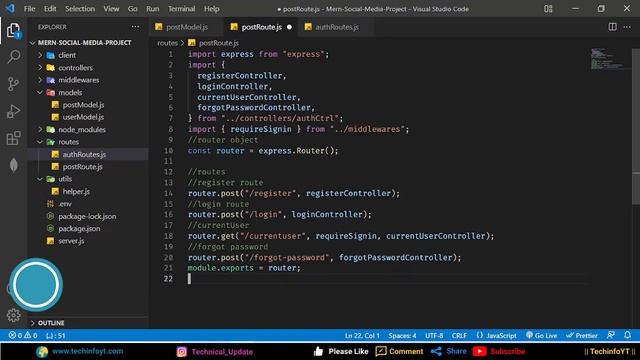This screenshot has height=360, width=640.
Task: Expand the node_modules folder
Action: point(40,129)
